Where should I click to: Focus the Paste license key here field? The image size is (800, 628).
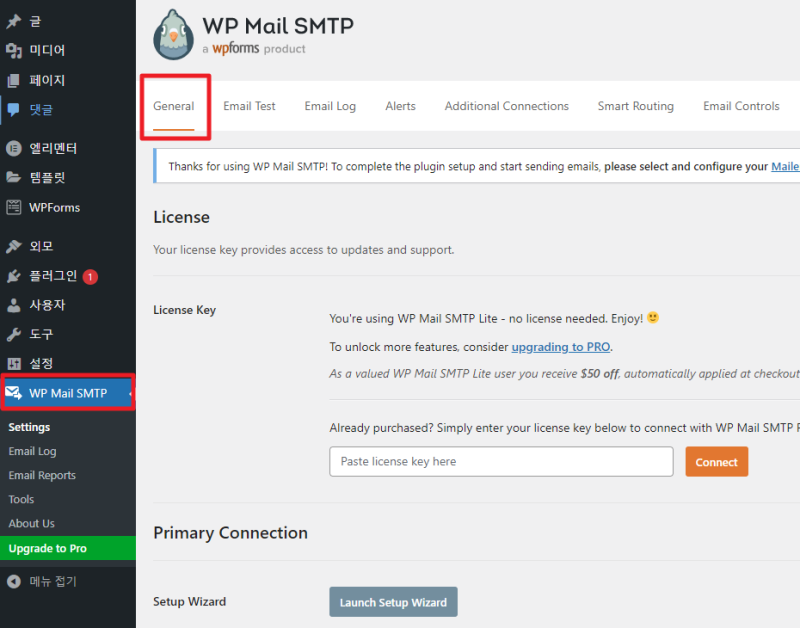[501, 462]
